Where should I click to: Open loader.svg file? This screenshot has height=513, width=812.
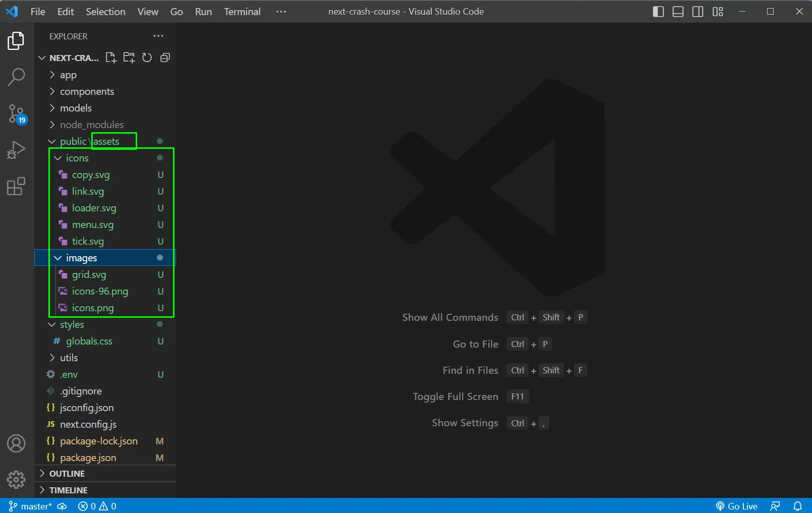(105, 208)
